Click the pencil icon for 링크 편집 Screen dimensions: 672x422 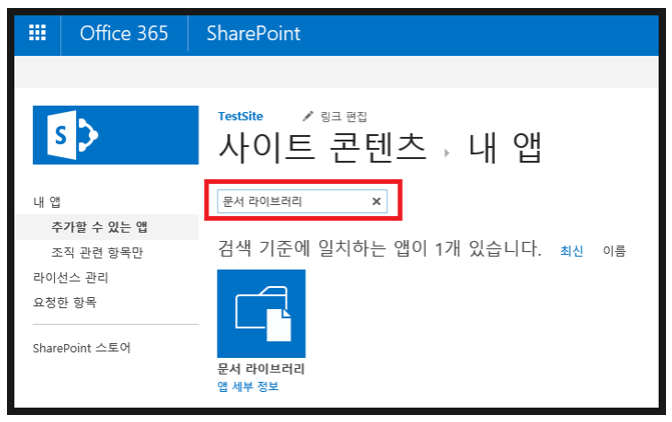pyautogui.click(x=308, y=116)
